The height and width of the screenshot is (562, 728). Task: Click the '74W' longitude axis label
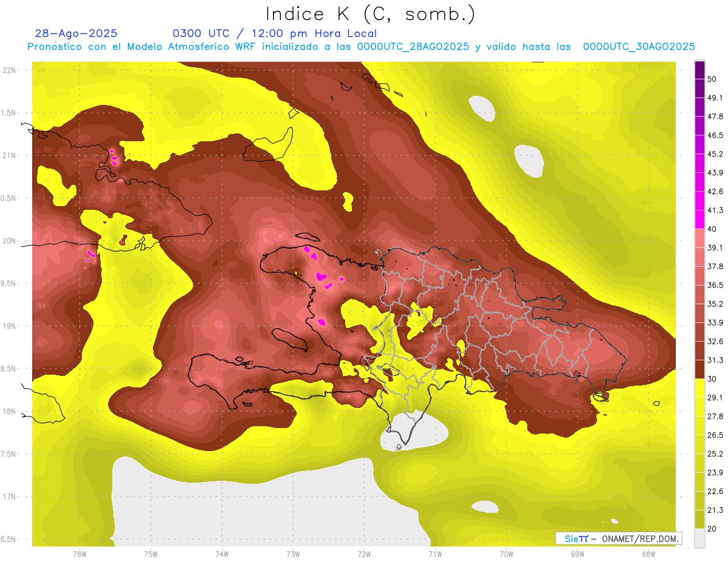tap(222, 554)
